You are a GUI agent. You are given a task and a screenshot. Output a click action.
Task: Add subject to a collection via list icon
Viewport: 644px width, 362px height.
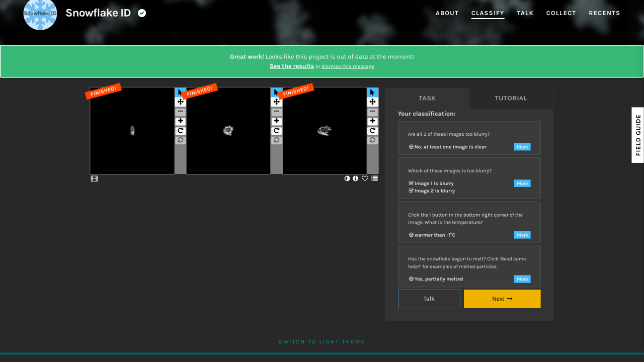tap(374, 178)
